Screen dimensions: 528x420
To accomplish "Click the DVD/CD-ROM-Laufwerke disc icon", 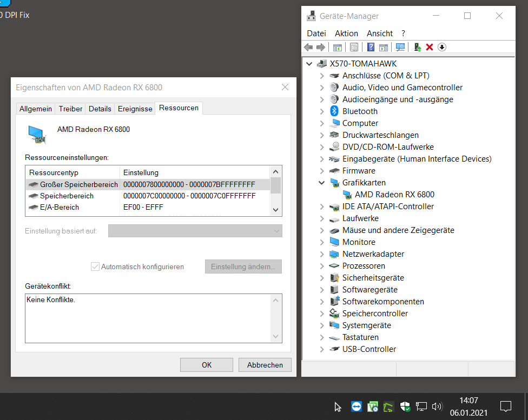I will 334,146.
